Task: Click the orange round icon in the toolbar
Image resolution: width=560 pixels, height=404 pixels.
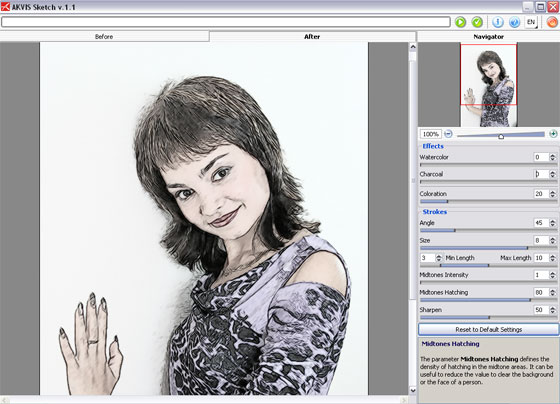Action: click(x=552, y=22)
